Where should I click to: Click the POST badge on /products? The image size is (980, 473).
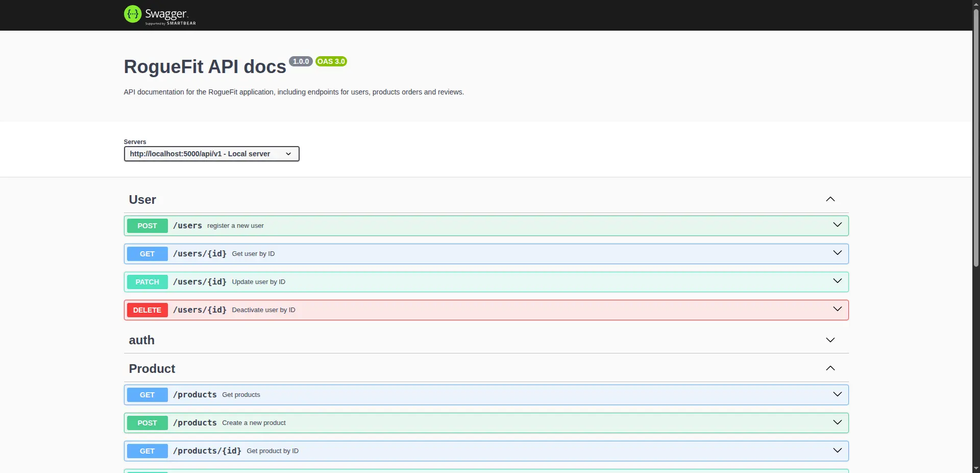click(147, 422)
